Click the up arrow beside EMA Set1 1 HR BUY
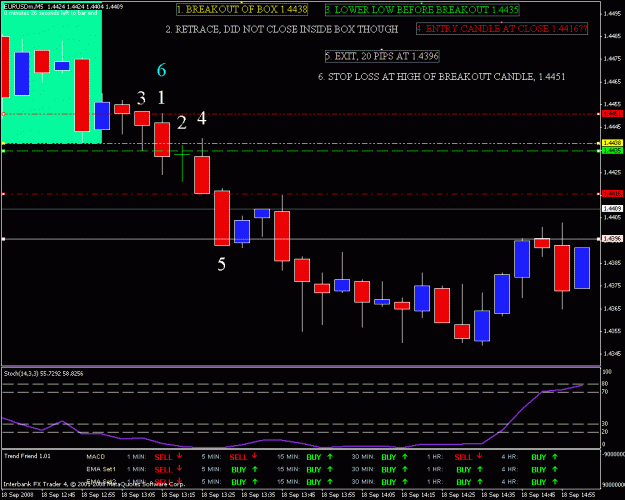 tap(480, 469)
